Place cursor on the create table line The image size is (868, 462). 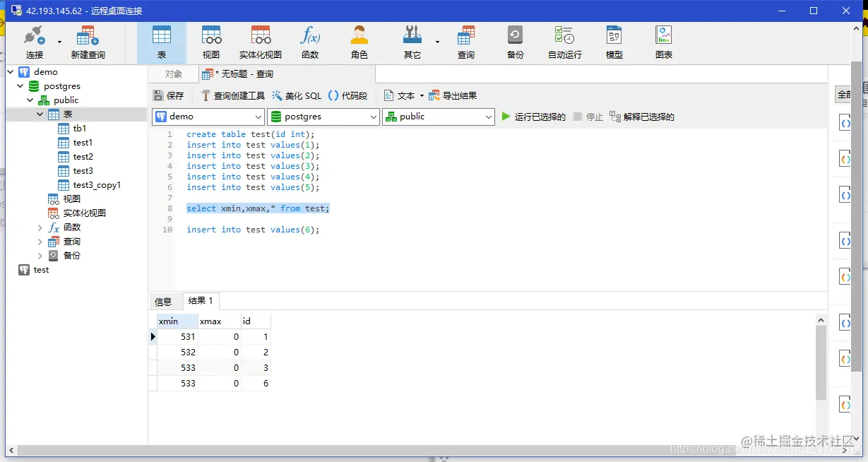pos(251,134)
